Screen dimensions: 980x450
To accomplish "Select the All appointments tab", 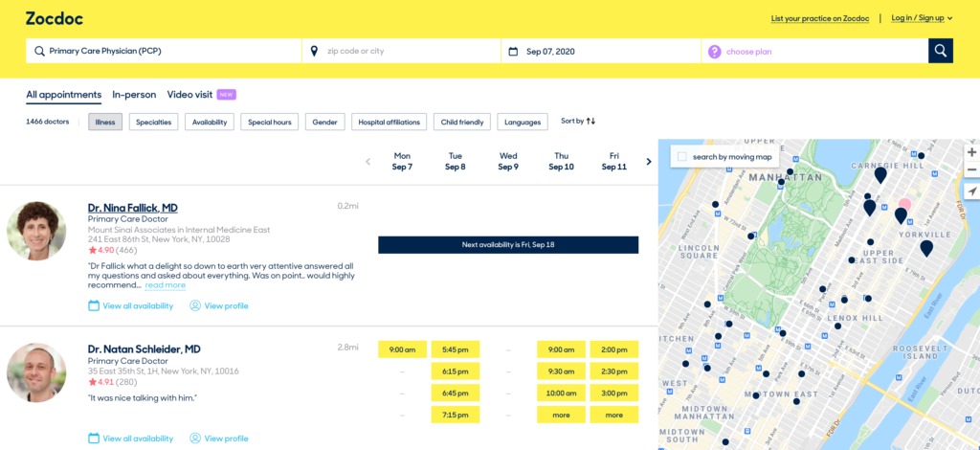I will tap(64, 95).
